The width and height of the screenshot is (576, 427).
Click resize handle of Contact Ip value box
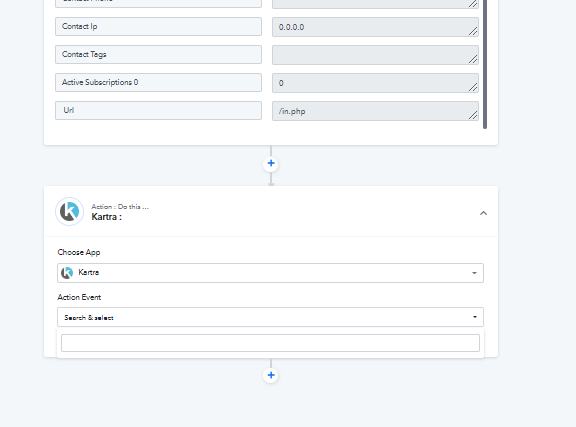point(473,31)
